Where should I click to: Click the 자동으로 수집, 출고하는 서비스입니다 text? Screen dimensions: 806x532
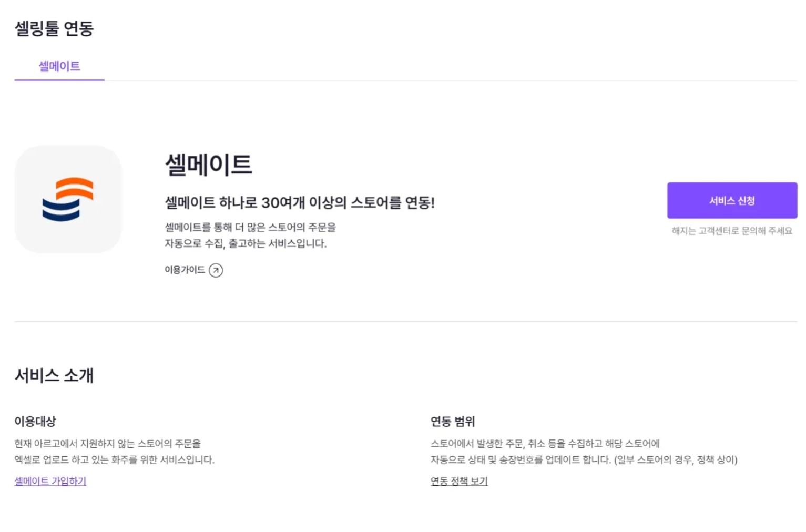246,243
